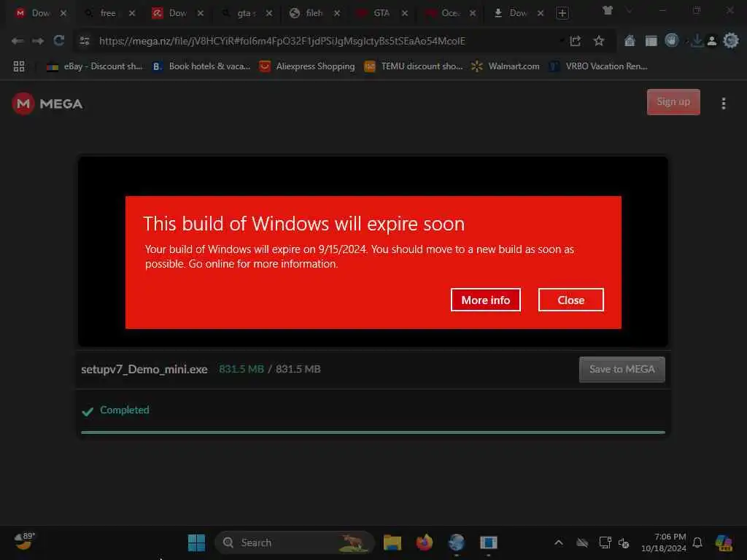Click the Completed status text
Screen dimensions: 747x560
(x=124, y=410)
